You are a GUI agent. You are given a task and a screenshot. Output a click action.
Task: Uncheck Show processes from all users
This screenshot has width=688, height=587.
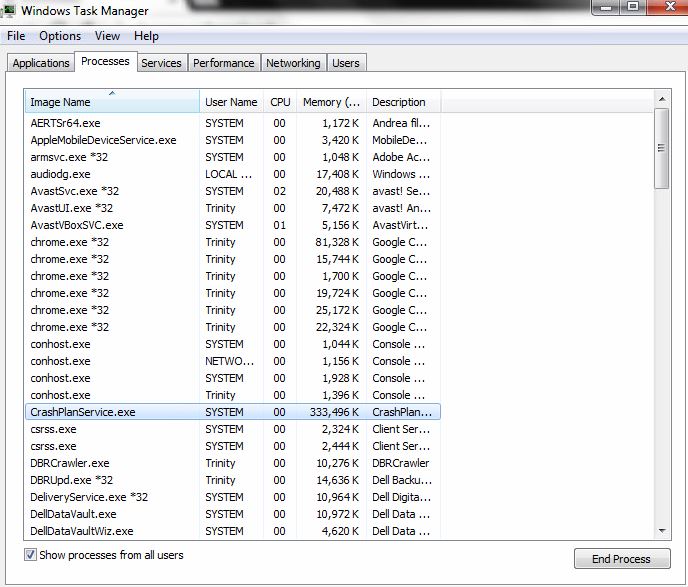coord(30,555)
